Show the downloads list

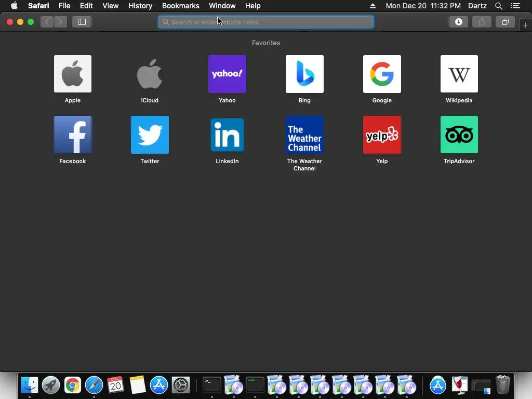click(458, 22)
